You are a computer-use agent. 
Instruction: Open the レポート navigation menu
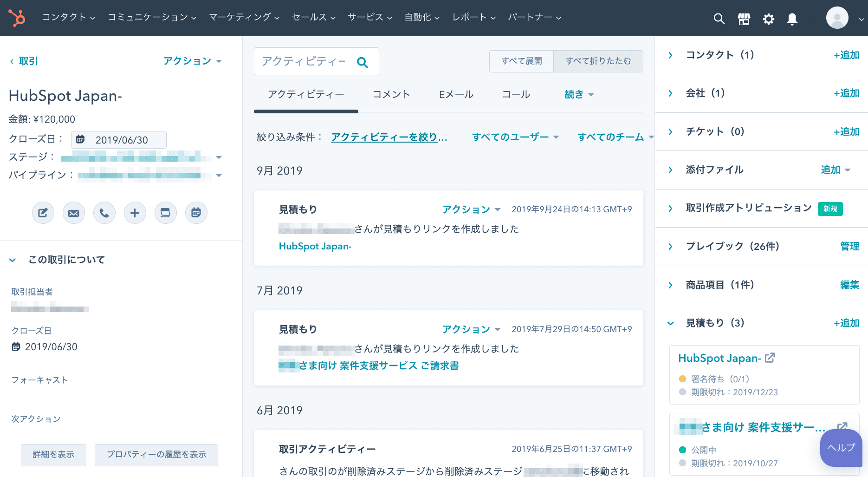474,17
